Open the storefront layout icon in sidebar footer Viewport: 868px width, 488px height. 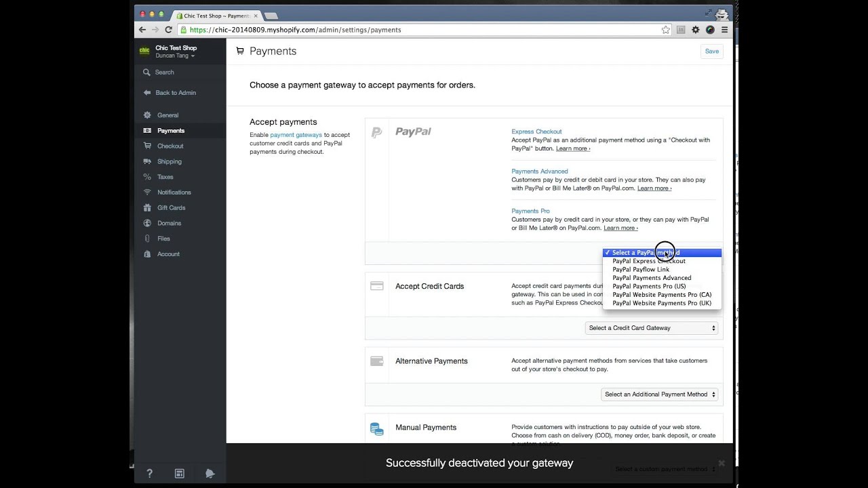(x=180, y=474)
